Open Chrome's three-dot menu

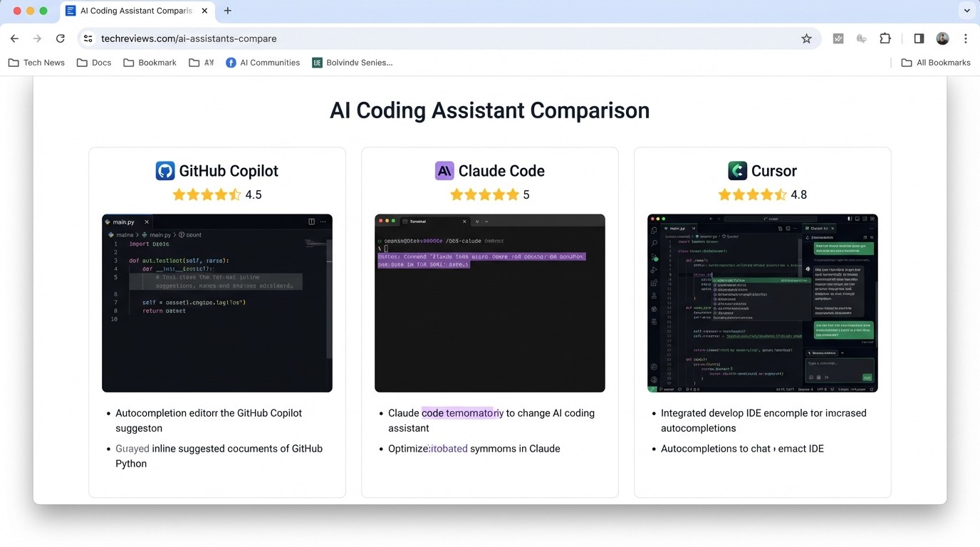pos(966,38)
